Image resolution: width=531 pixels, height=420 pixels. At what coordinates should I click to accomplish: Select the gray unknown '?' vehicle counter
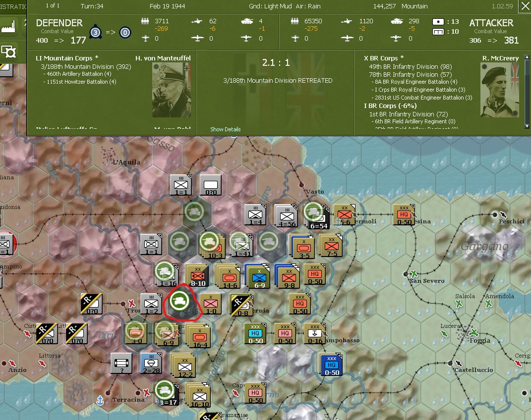121,363
